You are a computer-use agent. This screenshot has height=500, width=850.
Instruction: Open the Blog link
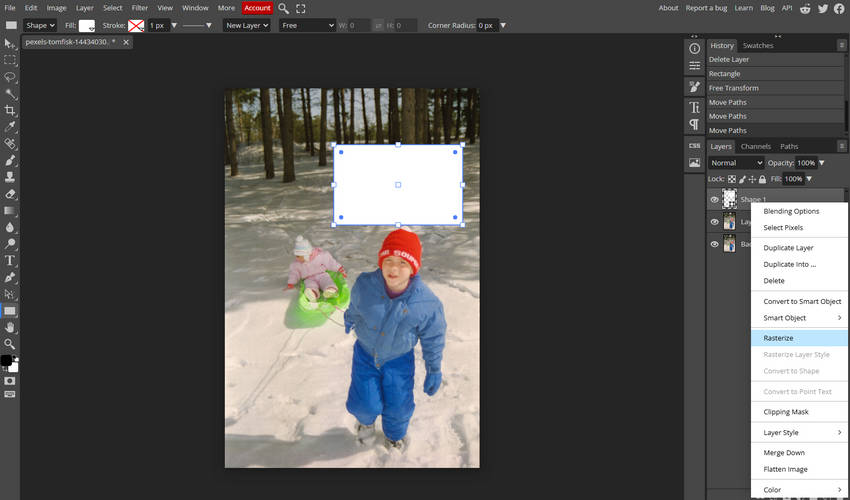pos(767,8)
